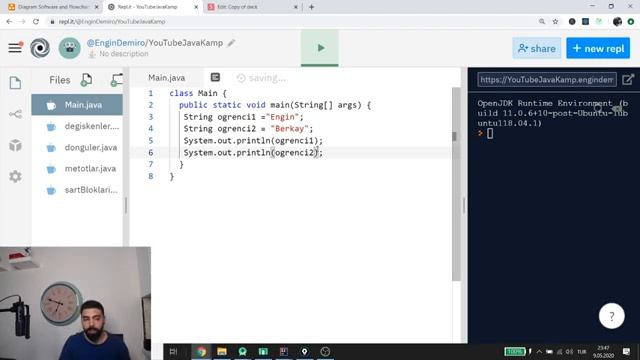Select the Main.java editor tab
The image size is (640, 360).
click(167, 78)
